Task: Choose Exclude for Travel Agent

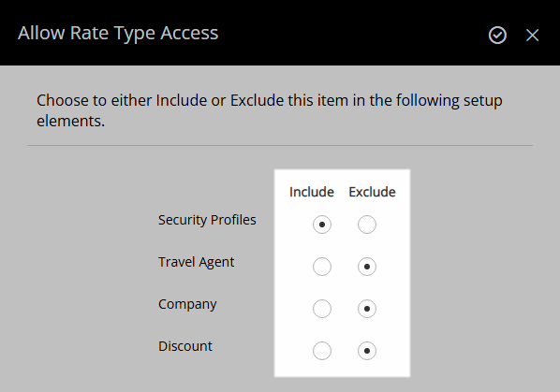Action: pyautogui.click(x=367, y=267)
